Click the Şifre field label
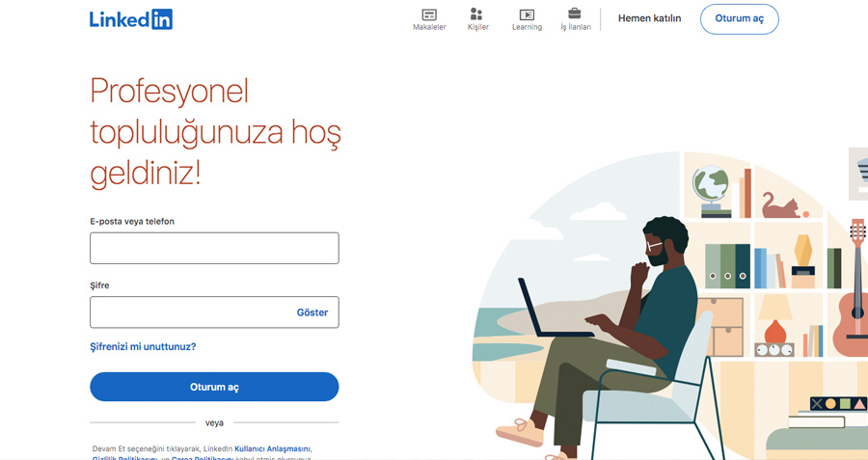This screenshot has width=868, height=460. 99,285
